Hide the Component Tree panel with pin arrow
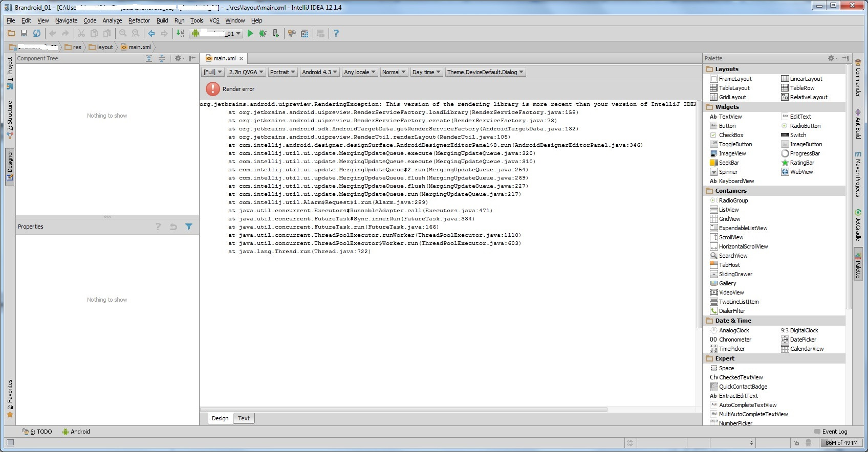This screenshot has height=452, width=868. [x=192, y=58]
